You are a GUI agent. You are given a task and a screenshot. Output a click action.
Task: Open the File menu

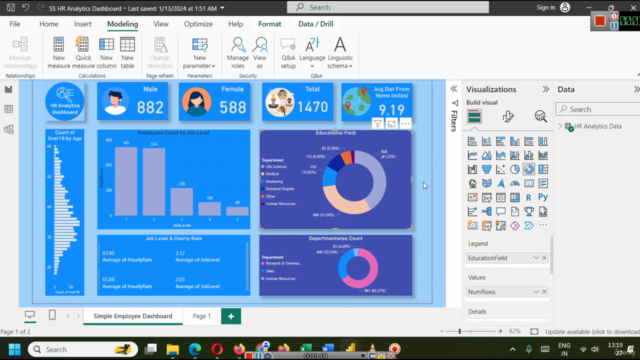pyautogui.click(x=15, y=24)
